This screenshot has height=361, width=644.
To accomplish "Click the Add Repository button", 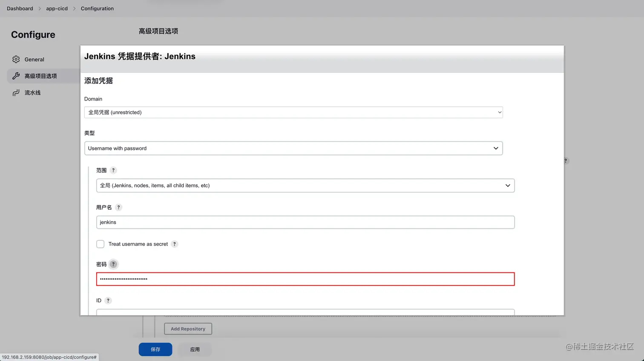I will 188,329.
